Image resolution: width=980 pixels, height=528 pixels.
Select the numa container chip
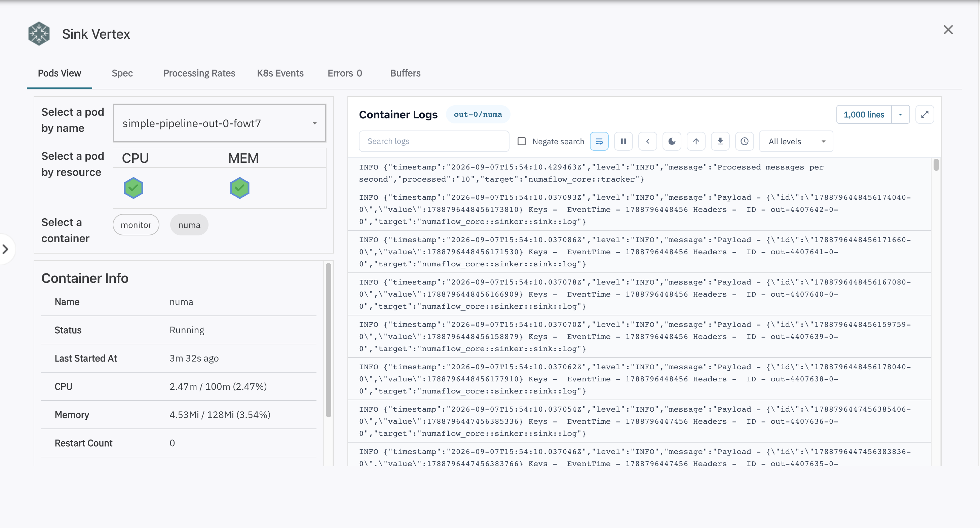[189, 225]
